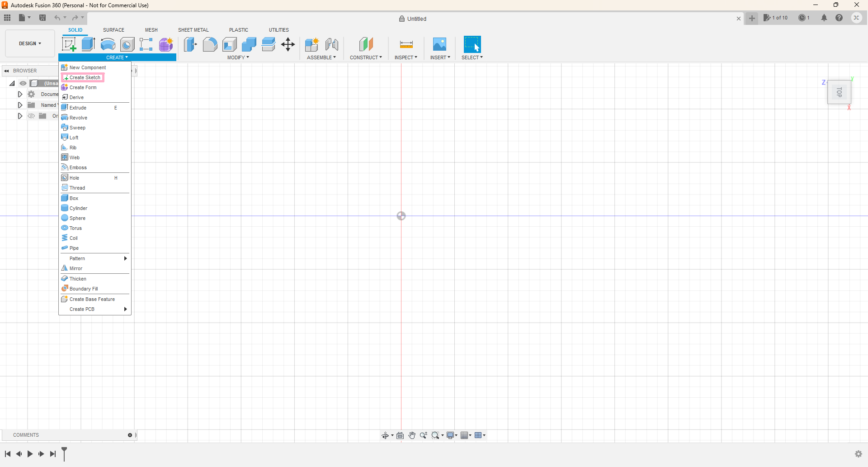
Task: Switch to the MESH tab
Action: (151, 30)
